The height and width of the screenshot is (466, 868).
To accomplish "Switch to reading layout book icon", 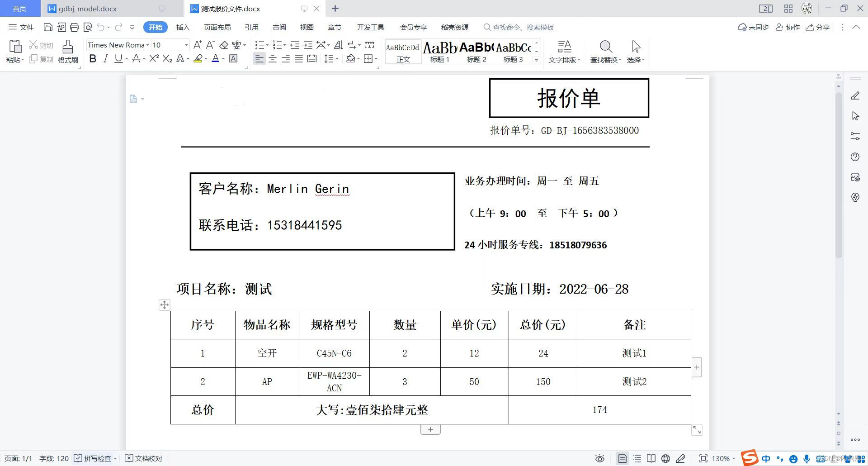I will point(651,459).
